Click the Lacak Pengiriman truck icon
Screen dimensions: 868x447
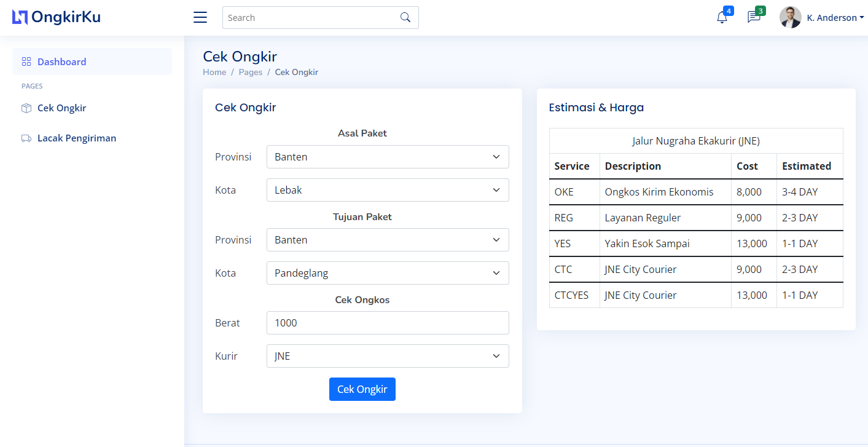click(x=26, y=138)
